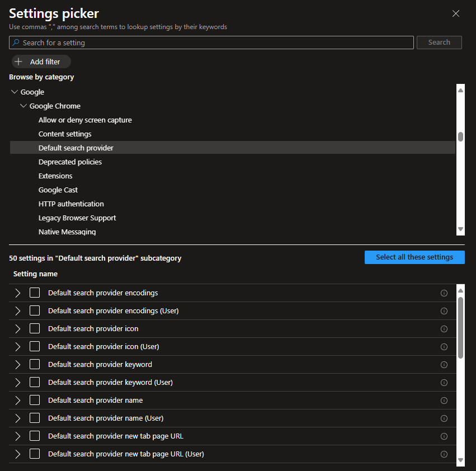Close the Settings picker panel

pos(456,13)
